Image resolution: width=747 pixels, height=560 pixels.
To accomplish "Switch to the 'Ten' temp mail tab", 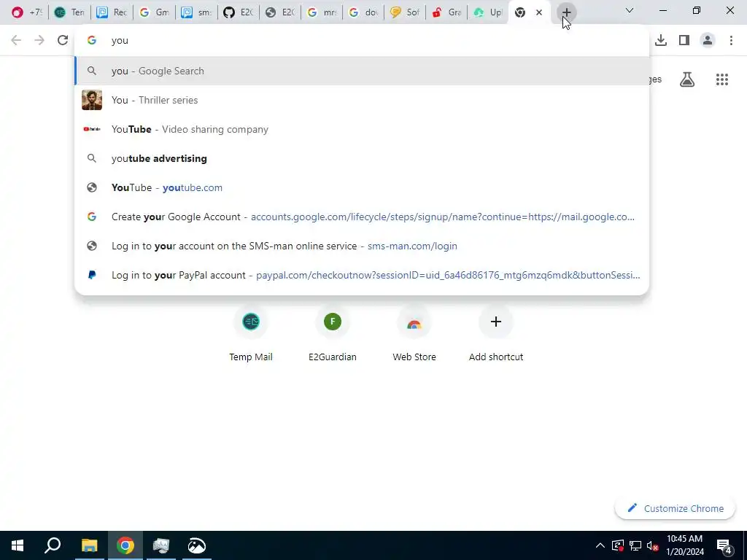I will pyautogui.click(x=69, y=12).
